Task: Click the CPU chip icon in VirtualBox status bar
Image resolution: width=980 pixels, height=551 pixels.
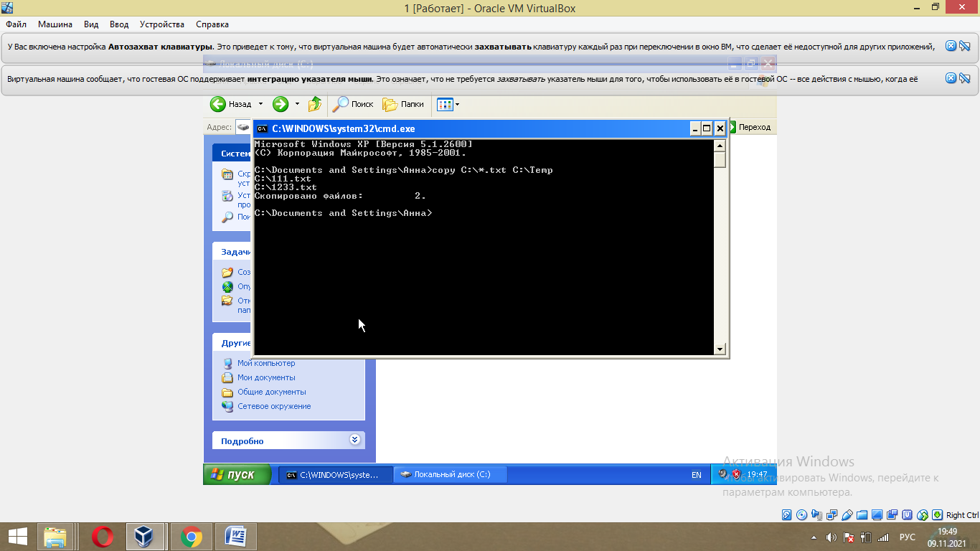Action: click(907, 515)
